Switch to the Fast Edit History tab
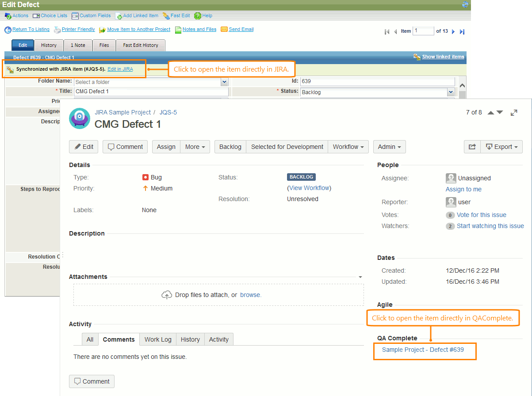 [141, 45]
